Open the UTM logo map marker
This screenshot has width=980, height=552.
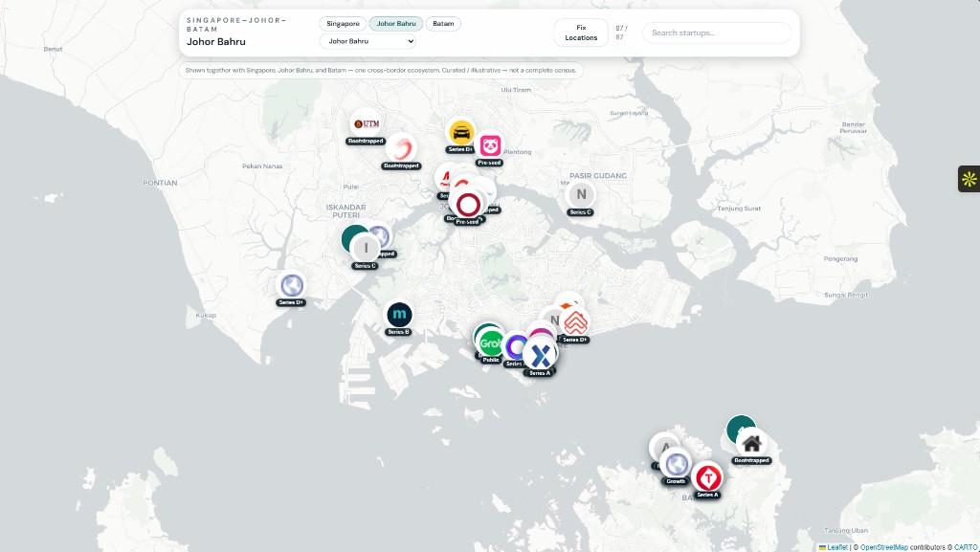(x=367, y=124)
